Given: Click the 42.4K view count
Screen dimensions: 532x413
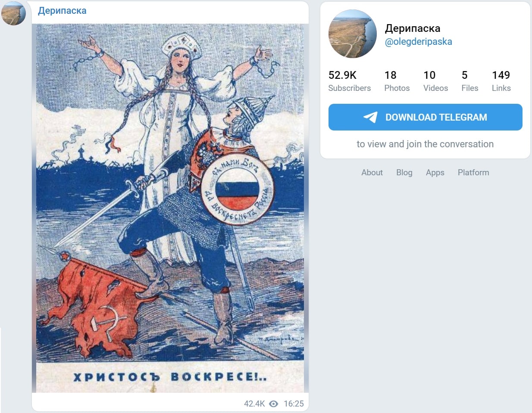Looking at the screenshot, I should point(254,404).
